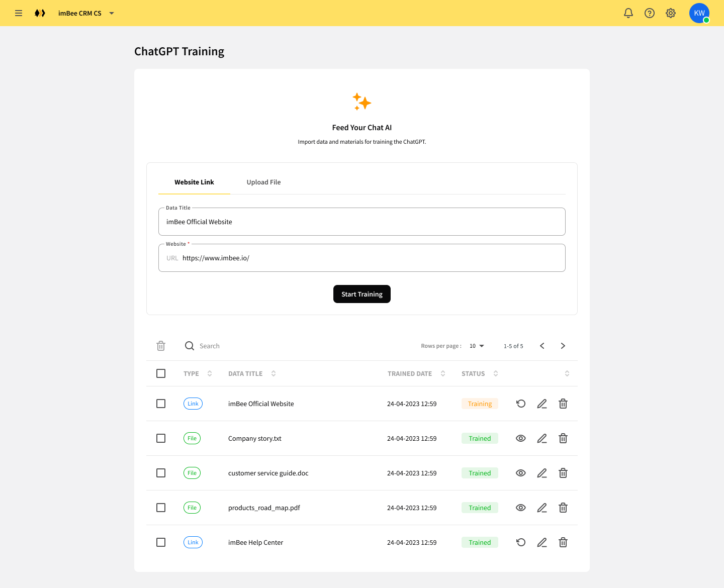Viewport: 724px width, 588px height.
Task: Sort the table by DATA TITLE column
Action: coord(274,373)
